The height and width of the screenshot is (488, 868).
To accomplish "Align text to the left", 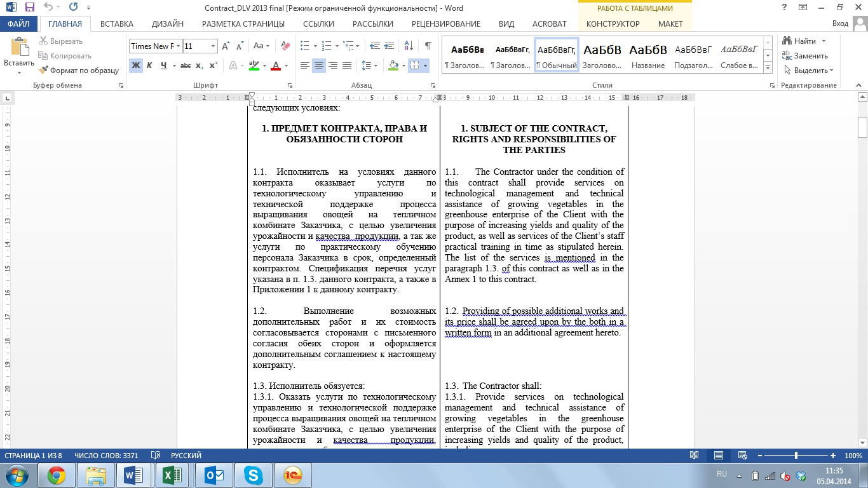I will [x=305, y=65].
